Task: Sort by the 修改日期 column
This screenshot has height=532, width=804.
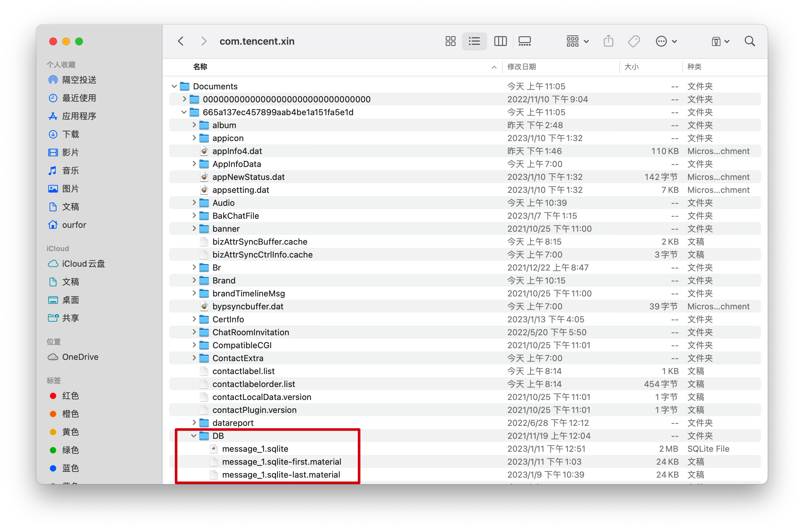Action: tap(522, 67)
